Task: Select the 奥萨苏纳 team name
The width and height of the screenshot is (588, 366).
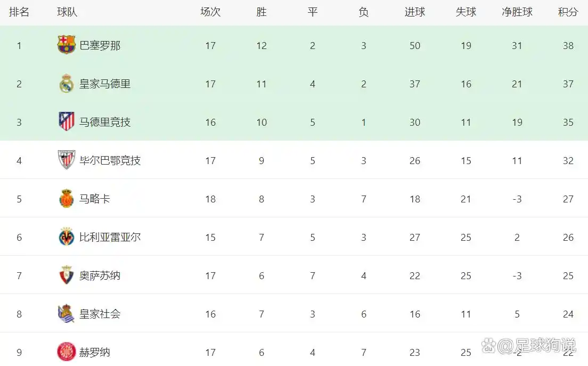Action: pos(100,275)
